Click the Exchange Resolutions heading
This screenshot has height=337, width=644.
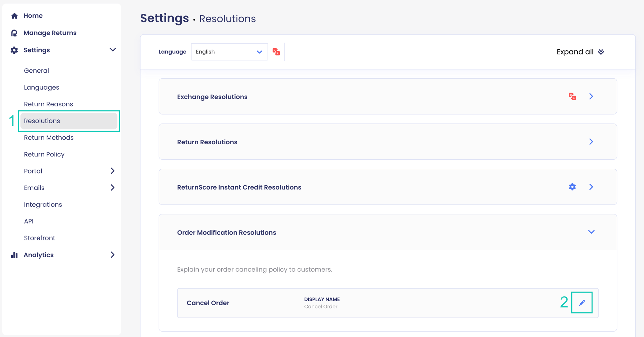(x=212, y=97)
